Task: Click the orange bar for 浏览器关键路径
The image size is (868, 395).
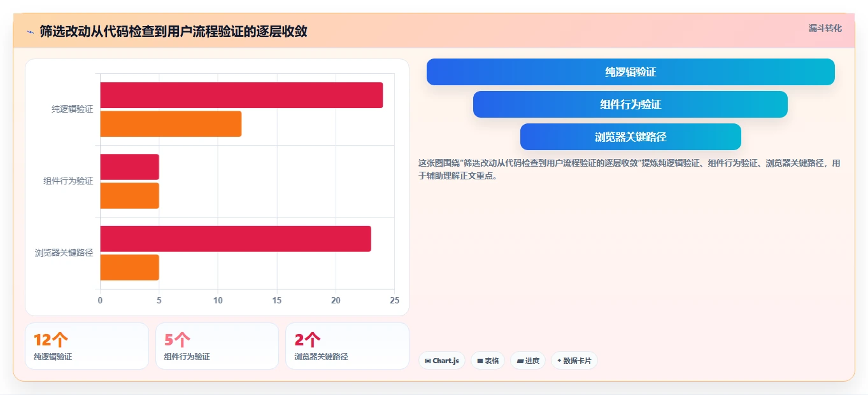Action: point(129,267)
